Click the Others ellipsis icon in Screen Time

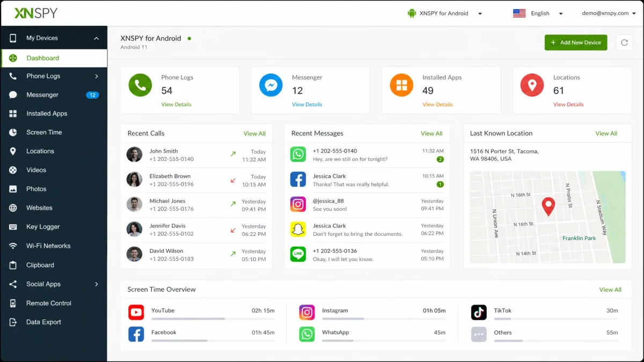click(x=479, y=334)
